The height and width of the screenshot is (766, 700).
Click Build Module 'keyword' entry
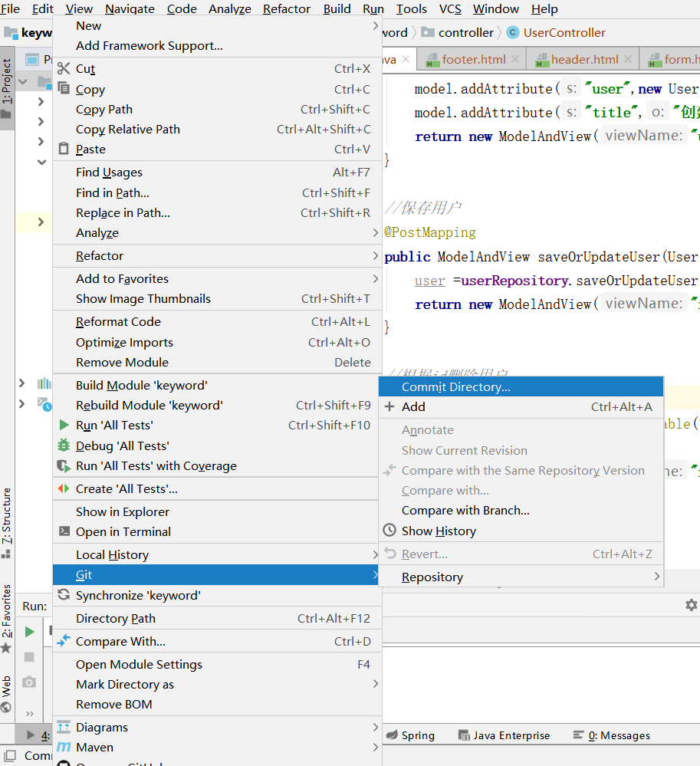[x=217, y=385]
